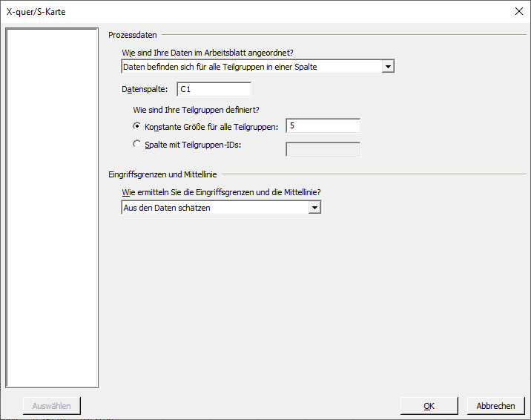Click the greyed Auswählen button
The width and height of the screenshot is (531, 420).
click(52, 406)
